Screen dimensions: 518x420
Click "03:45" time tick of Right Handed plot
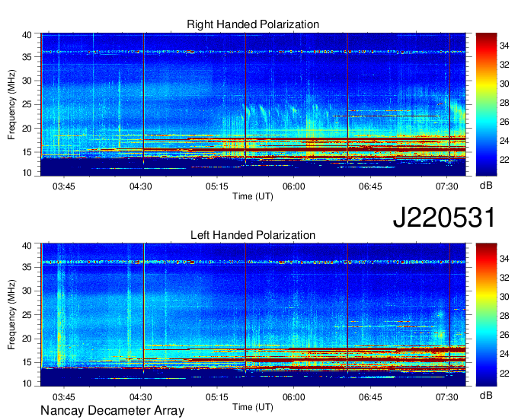pos(64,186)
